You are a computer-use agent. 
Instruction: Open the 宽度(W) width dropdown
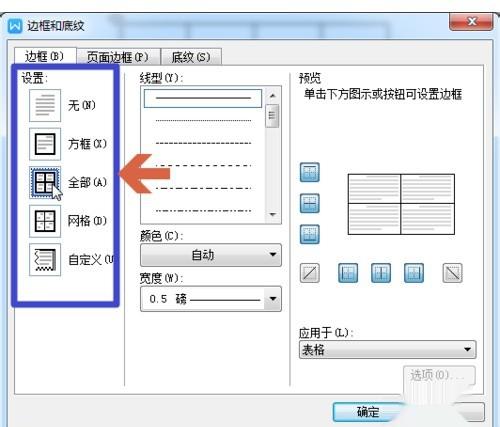click(x=211, y=299)
